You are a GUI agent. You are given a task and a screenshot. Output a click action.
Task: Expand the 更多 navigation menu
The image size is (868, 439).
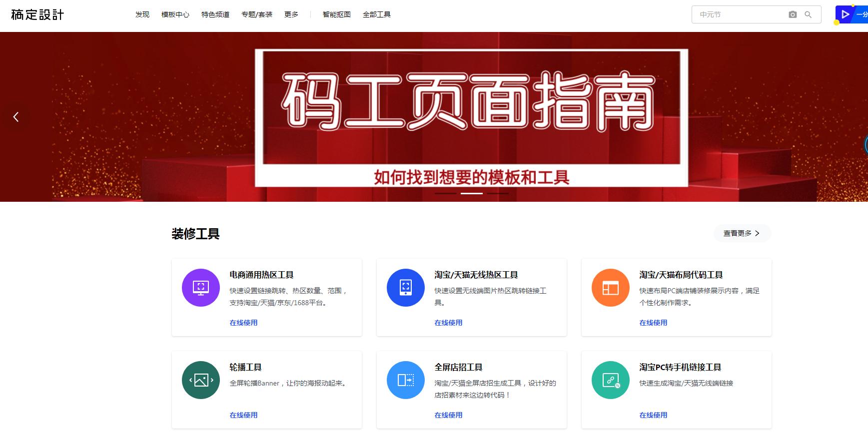click(291, 14)
